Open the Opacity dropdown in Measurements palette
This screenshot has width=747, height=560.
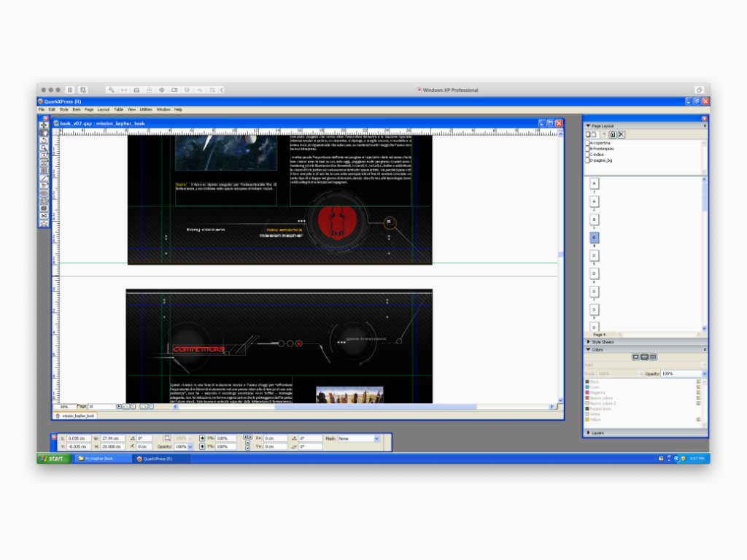190,447
